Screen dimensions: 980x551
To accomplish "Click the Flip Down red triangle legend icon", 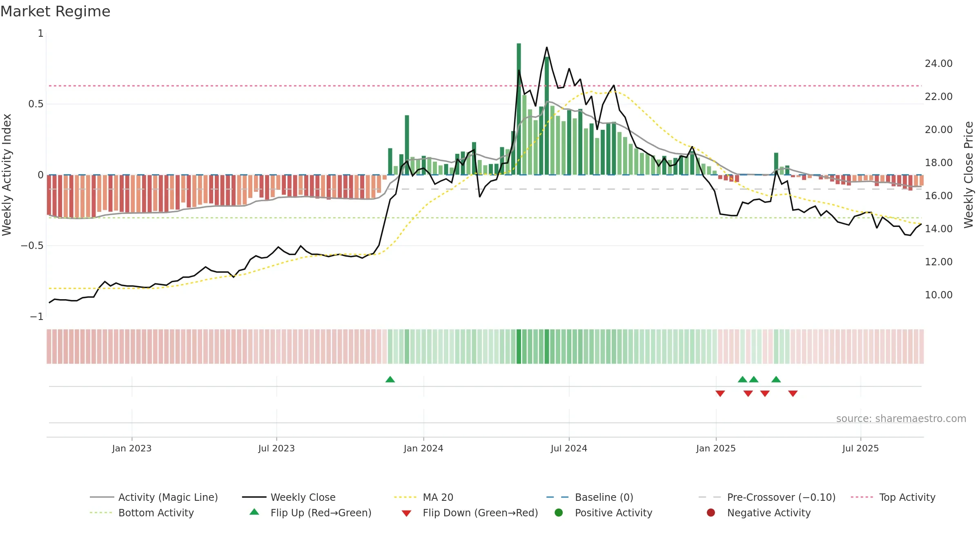I will pyautogui.click(x=406, y=513).
